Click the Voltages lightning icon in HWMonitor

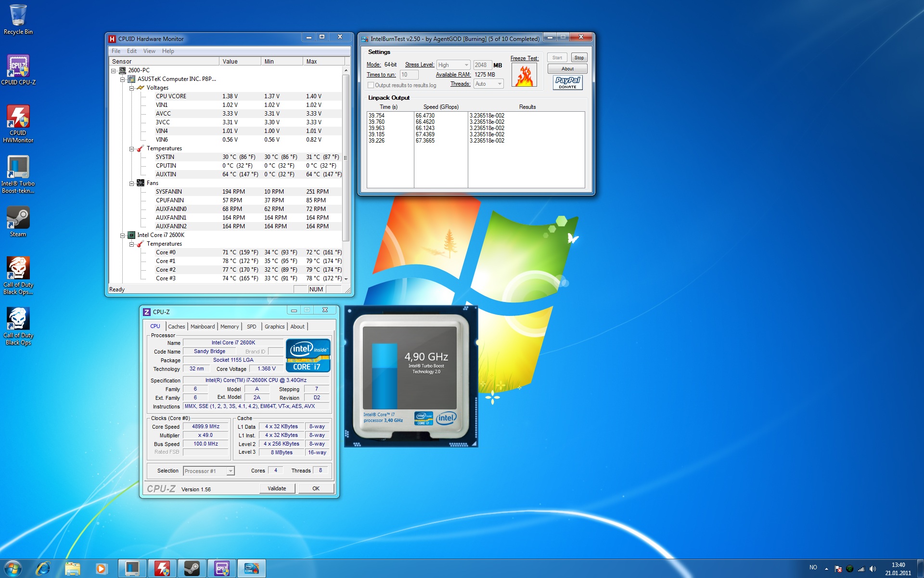pos(141,88)
